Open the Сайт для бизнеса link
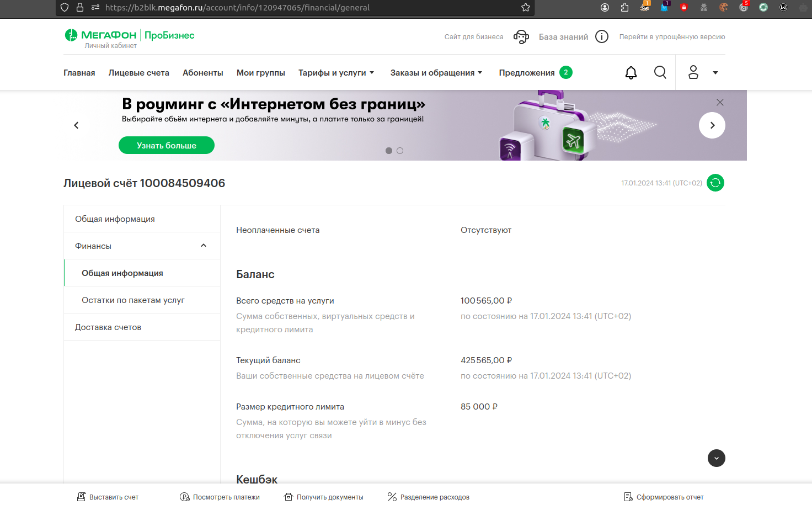Image resolution: width=812 pixels, height=510 pixels. [x=474, y=37]
